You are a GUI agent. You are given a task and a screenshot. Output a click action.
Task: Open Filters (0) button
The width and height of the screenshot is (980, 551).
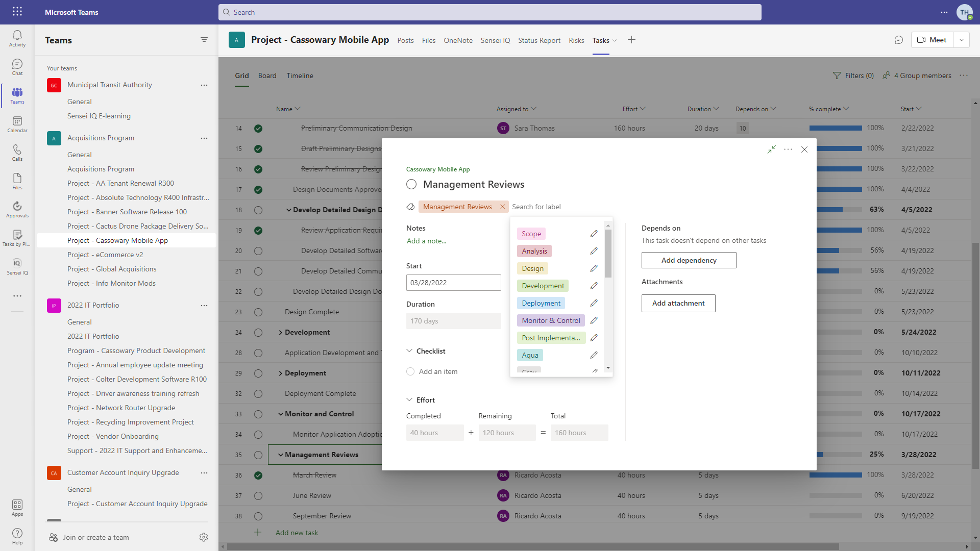click(853, 76)
